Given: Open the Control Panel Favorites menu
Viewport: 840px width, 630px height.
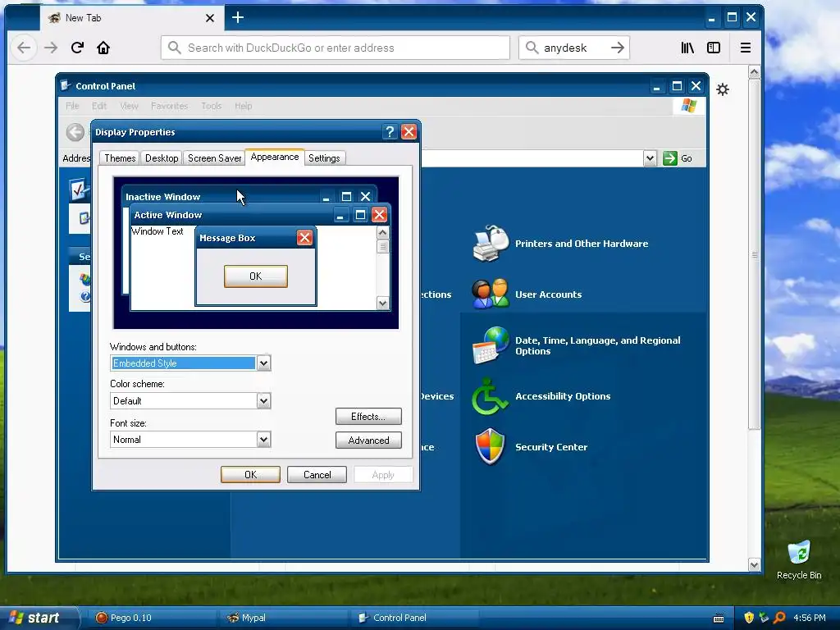Looking at the screenshot, I should point(169,106).
